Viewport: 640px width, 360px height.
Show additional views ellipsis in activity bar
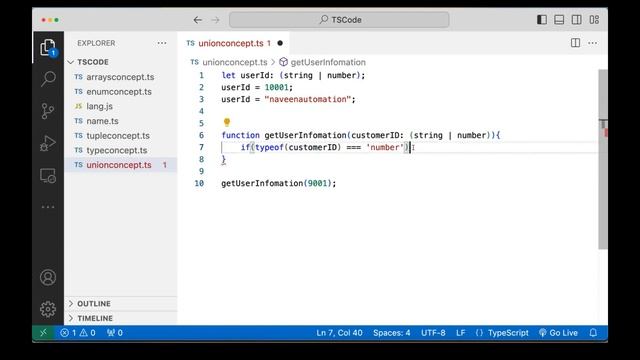[x=48, y=207]
